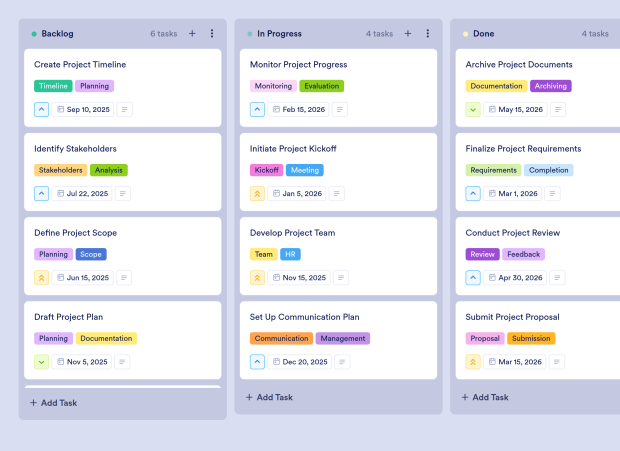Click description icon on Monitor Project Progress card

pos(340,109)
